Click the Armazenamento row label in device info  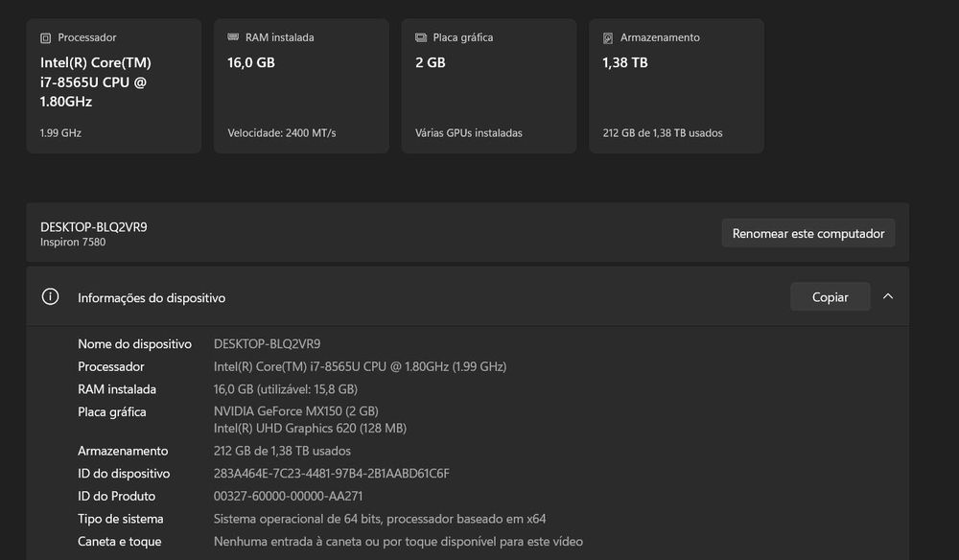click(123, 452)
